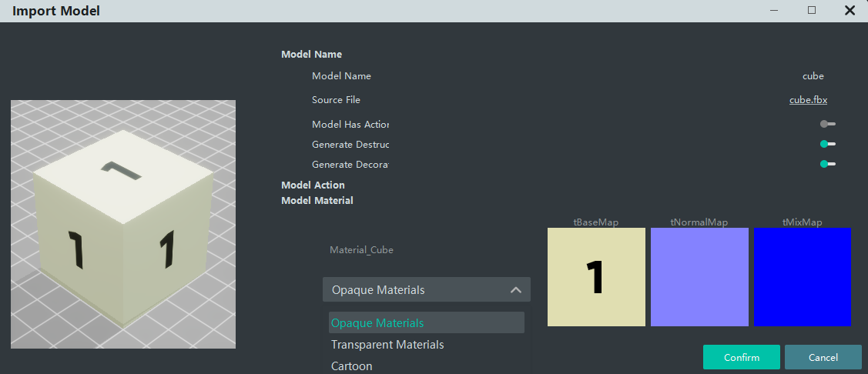
Task: Open the cube.fbx source file link
Action: point(808,100)
